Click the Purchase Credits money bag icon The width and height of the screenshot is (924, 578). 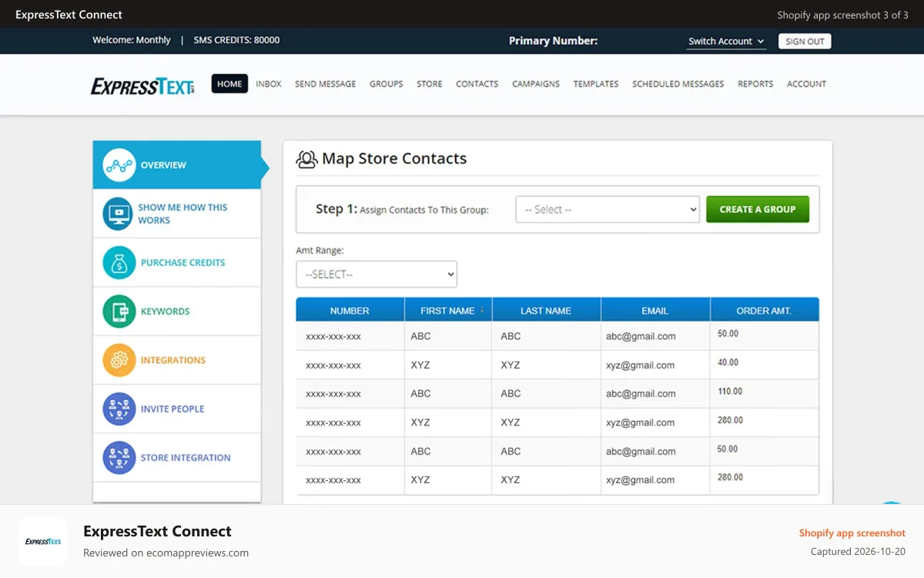coord(119,263)
